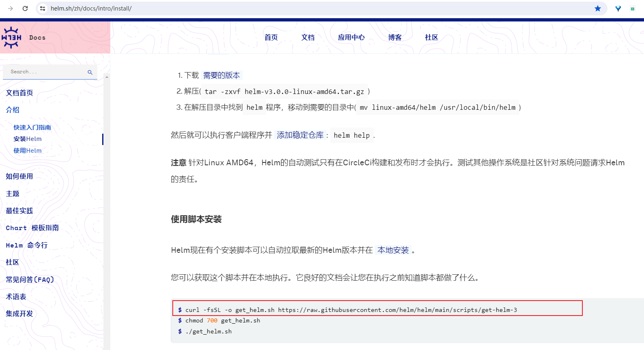Select 介绍 section in sidebar
The width and height of the screenshot is (644, 350).
click(13, 110)
